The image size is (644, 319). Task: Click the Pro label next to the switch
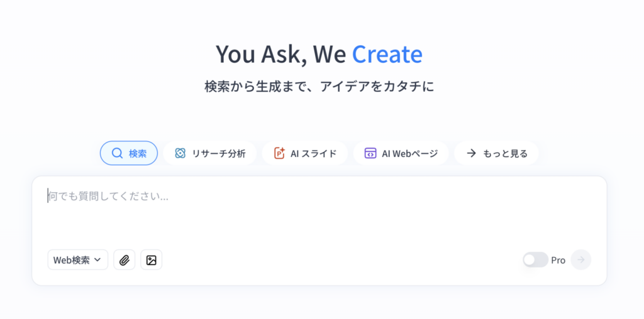tap(558, 260)
